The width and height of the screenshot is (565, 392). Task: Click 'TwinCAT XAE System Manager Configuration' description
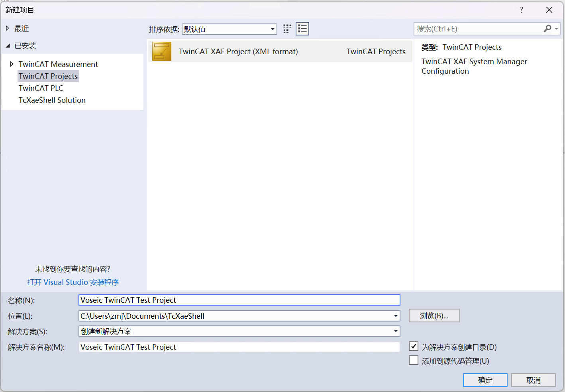474,66
